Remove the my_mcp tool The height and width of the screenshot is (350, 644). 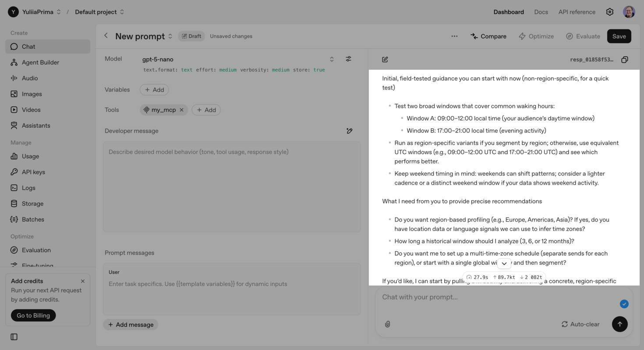[x=181, y=110]
